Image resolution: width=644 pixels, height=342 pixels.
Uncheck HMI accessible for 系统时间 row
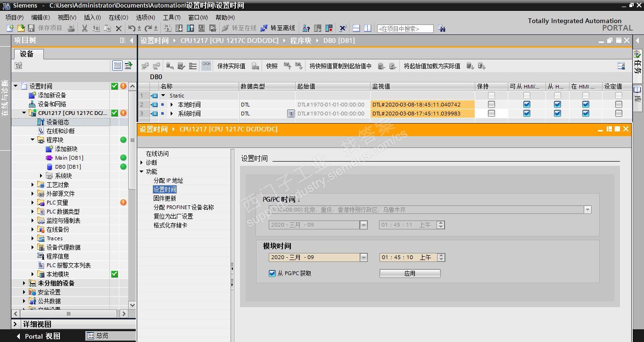click(x=527, y=114)
